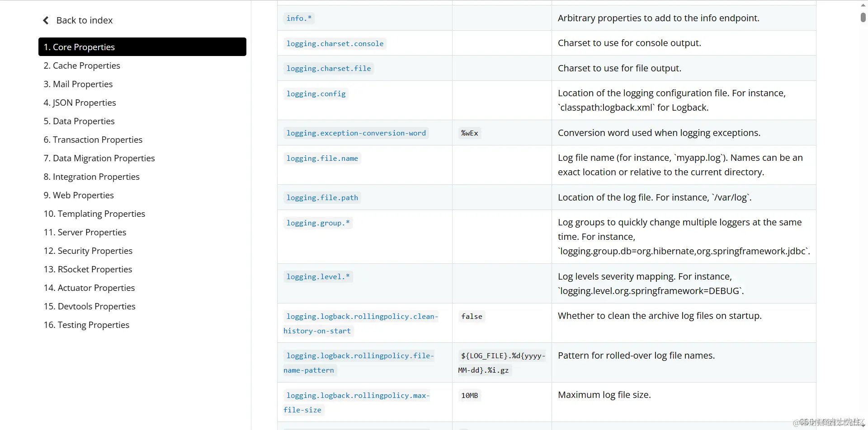Viewport: 868px width, 430px height.
Task: Open logging.logback.rollingpolicy.clean-history-on-start link
Action: [x=362, y=323]
